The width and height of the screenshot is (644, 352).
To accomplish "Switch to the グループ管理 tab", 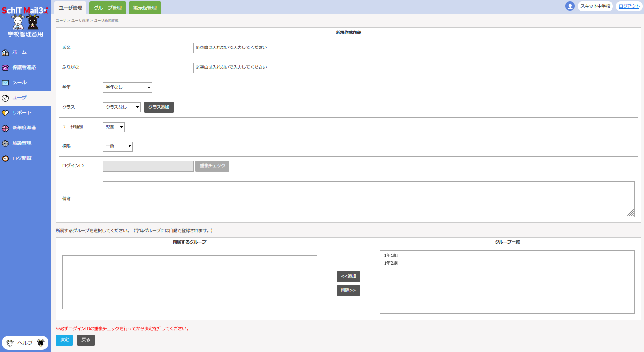I will (107, 8).
